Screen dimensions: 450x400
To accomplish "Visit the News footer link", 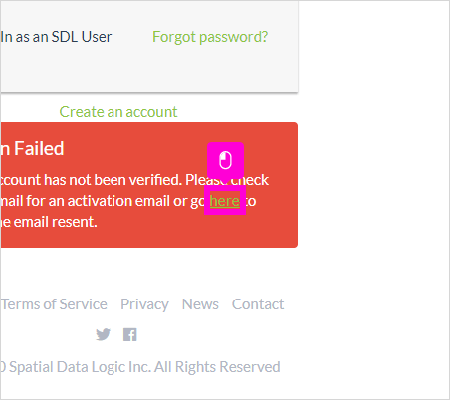I will [x=200, y=304].
